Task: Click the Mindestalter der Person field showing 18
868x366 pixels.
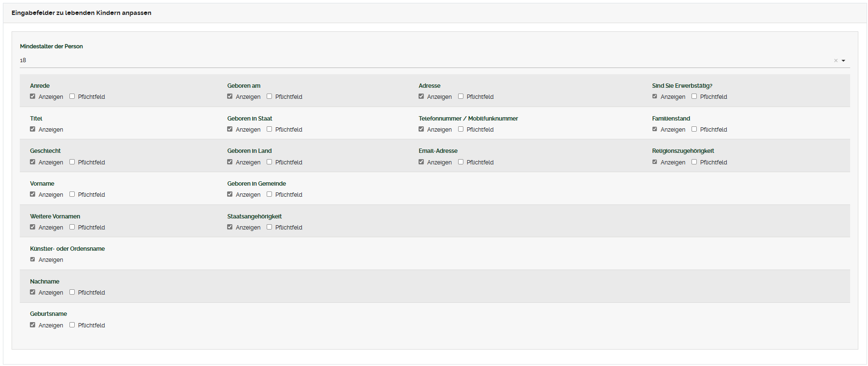Action: click(424, 60)
